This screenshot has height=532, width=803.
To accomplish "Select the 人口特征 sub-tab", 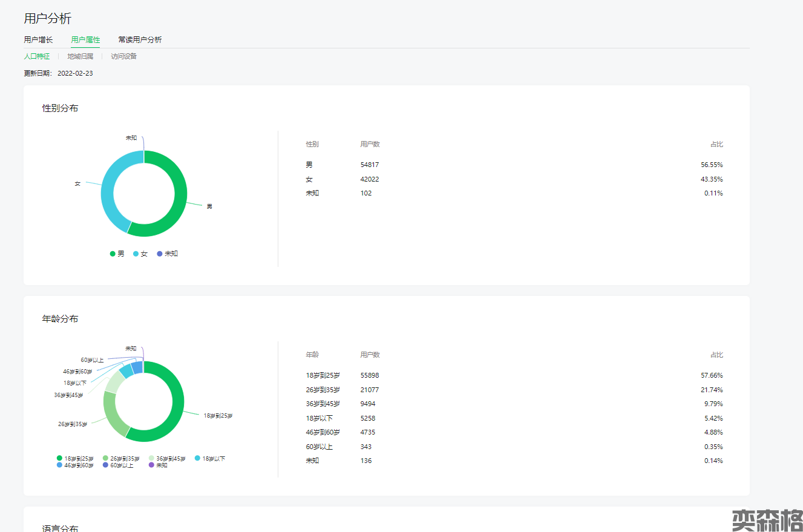I will point(37,56).
